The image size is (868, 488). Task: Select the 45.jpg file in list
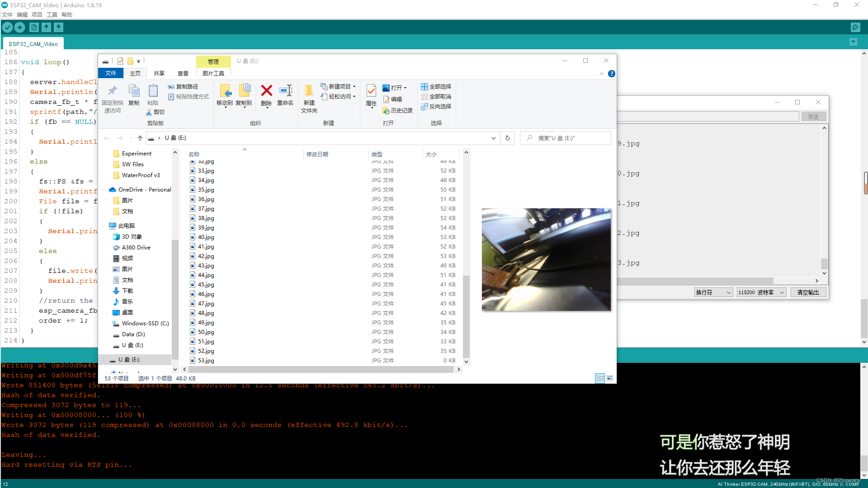(x=206, y=285)
